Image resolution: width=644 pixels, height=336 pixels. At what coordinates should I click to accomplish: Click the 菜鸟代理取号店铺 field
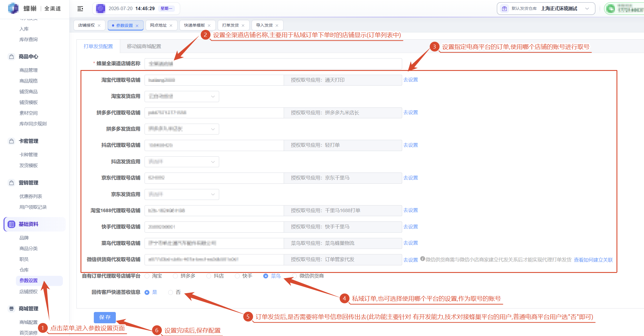coord(214,243)
